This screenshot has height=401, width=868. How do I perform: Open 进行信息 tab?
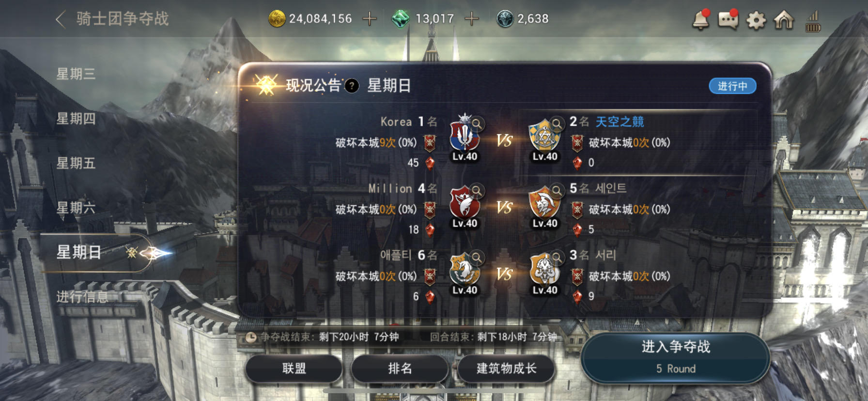click(x=82, y=296)
